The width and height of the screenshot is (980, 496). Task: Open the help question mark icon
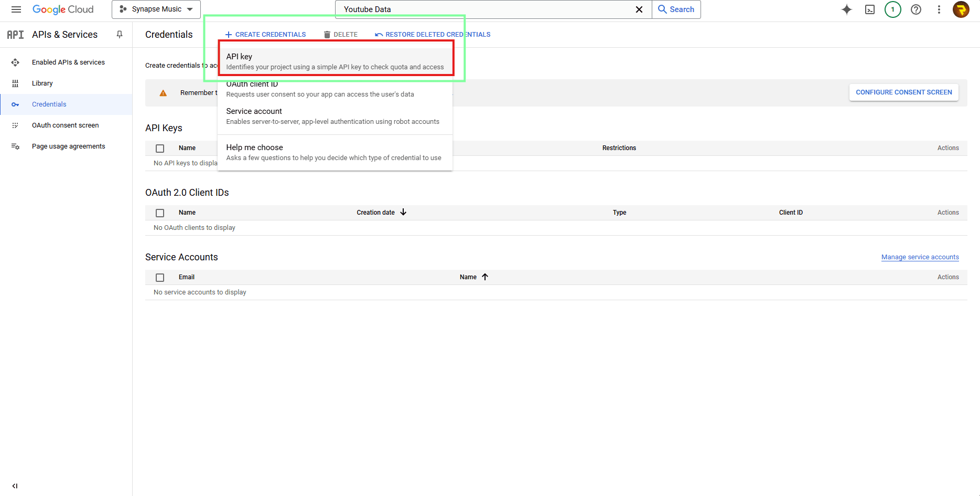(916, 9)
